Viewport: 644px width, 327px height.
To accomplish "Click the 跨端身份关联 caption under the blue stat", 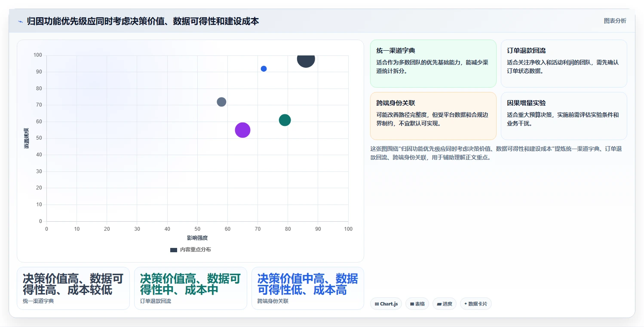I will (x=273, y=301).
